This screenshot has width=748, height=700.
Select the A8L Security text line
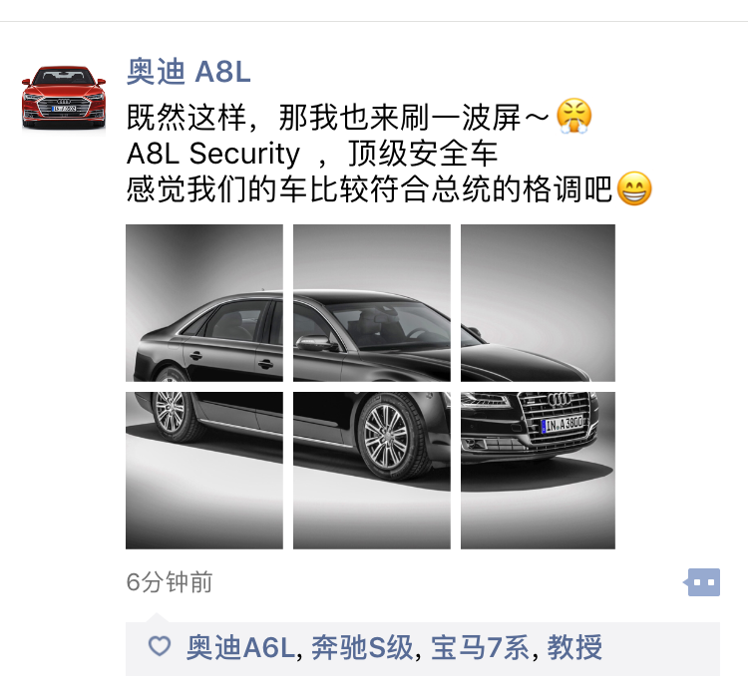click(312, 154)
